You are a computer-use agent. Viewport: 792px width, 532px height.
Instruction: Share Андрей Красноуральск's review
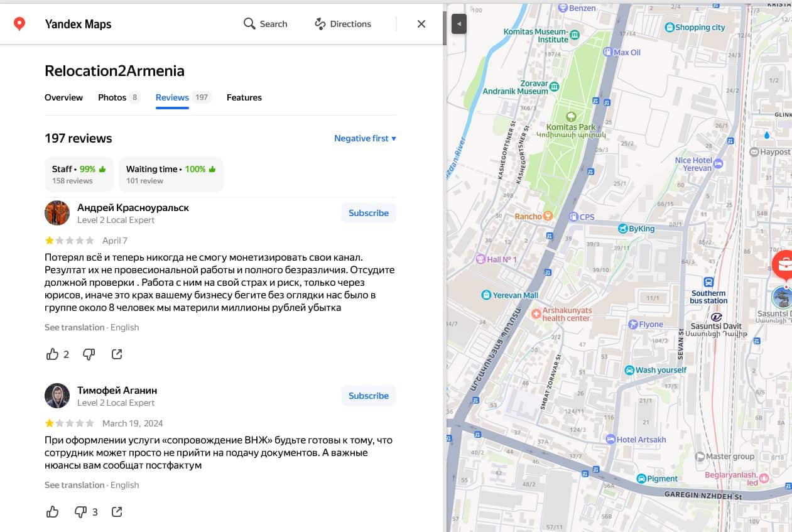click(x=117, y=354)
